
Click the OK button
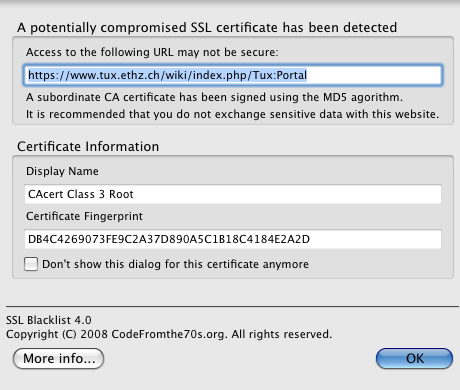point(414,359)
